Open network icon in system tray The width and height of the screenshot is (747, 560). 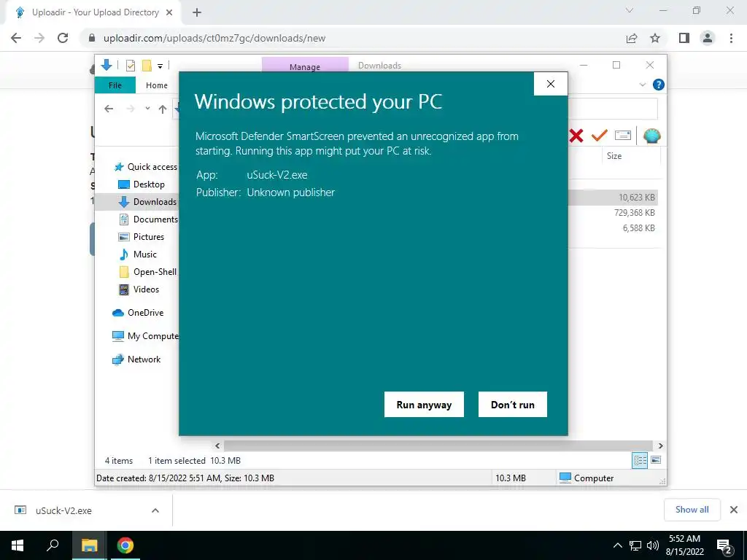[x=635, y=545]
